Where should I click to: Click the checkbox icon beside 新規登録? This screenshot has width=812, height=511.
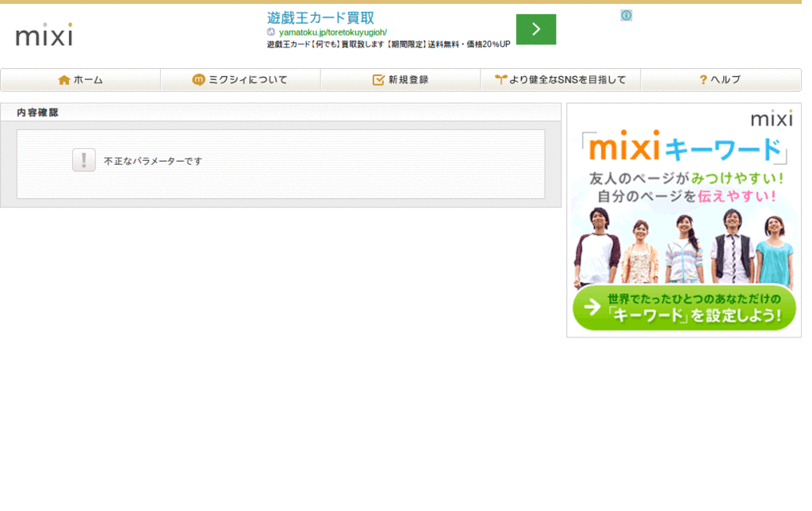click(378, 80)
